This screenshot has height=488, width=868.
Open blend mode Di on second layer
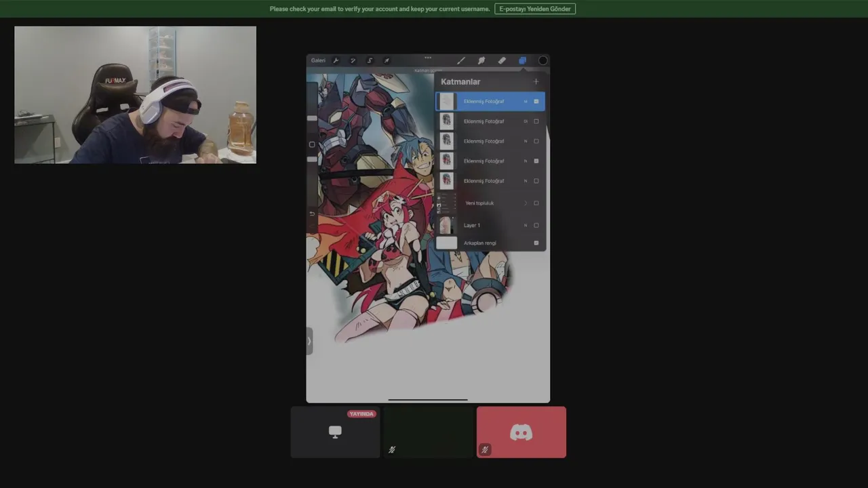526,121
